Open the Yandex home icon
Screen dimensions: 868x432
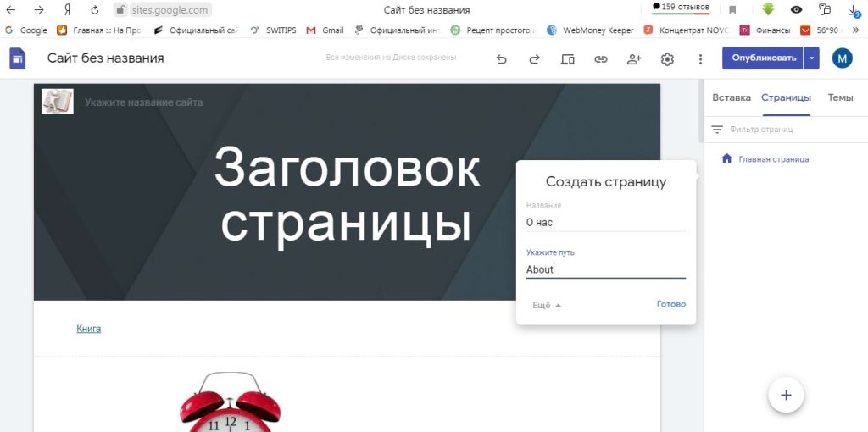click(x=68, y=10)
